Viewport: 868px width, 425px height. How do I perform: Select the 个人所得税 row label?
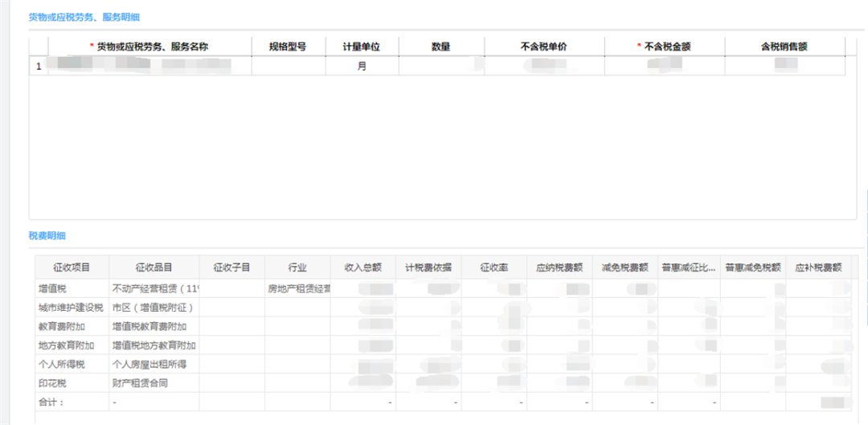[x=72, y=364]
